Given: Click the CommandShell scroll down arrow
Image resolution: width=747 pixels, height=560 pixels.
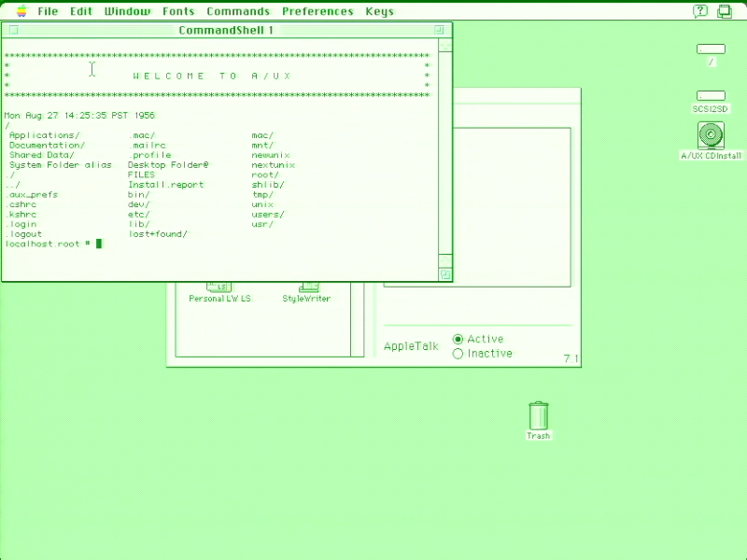Looking at the screenshot, I should (445, 260).
